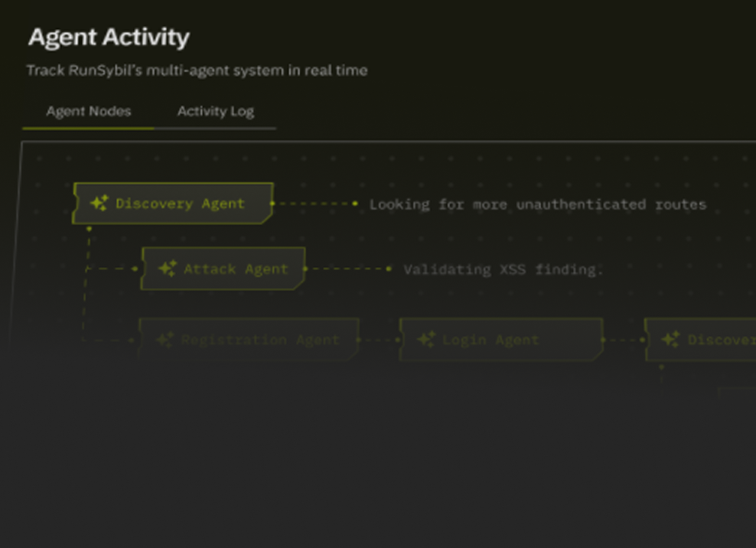The image size is (756, 548).
Task: Click the connector dot before "Looking for more" text
Action: (355, 204)
